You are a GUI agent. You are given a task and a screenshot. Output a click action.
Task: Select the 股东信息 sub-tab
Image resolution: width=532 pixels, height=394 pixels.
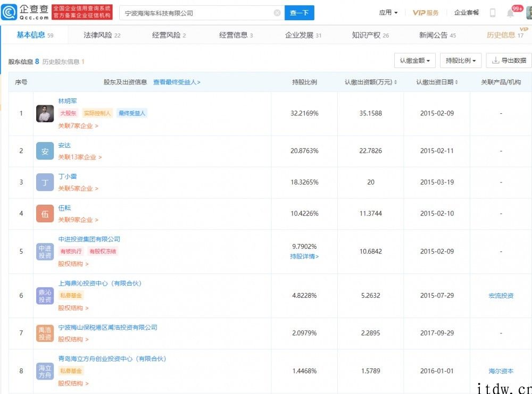tap(23, 61)
